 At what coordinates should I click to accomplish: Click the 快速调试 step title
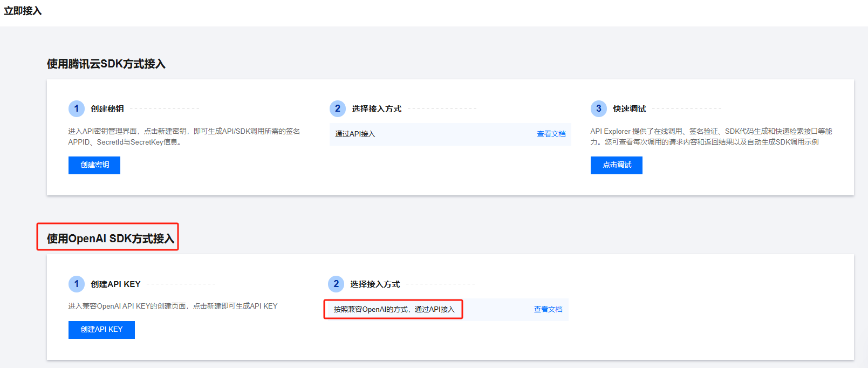point(630,108)
